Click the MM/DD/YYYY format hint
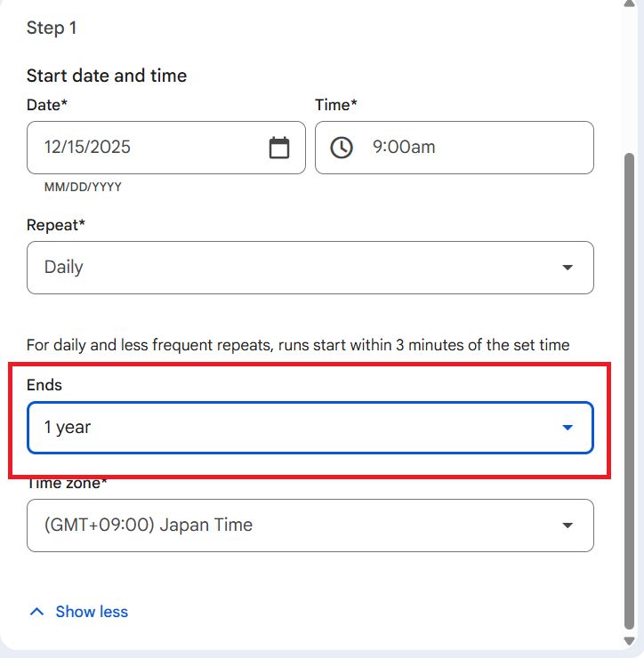The height and width of the screenshot is (658, 644). [83, 188]
